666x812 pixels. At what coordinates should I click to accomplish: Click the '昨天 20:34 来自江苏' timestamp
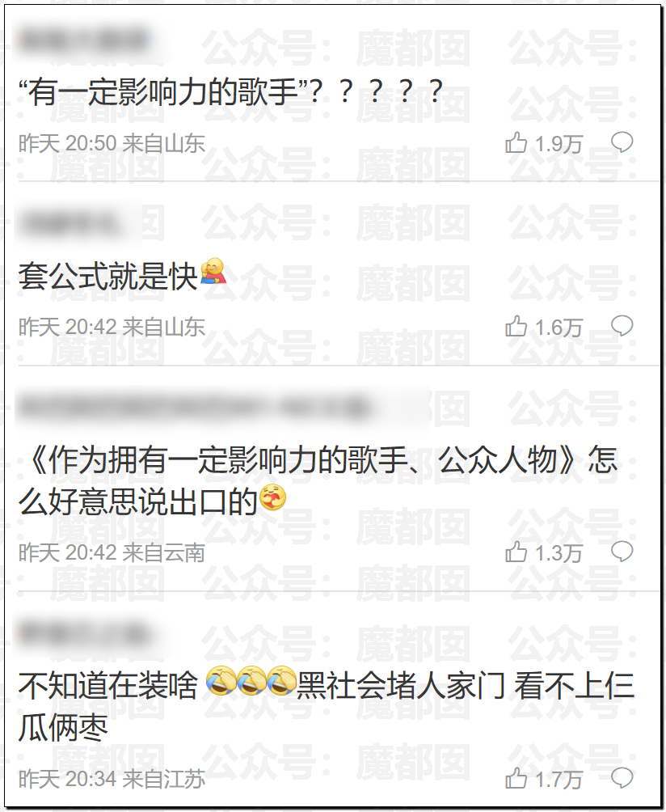tap(112, 780)
